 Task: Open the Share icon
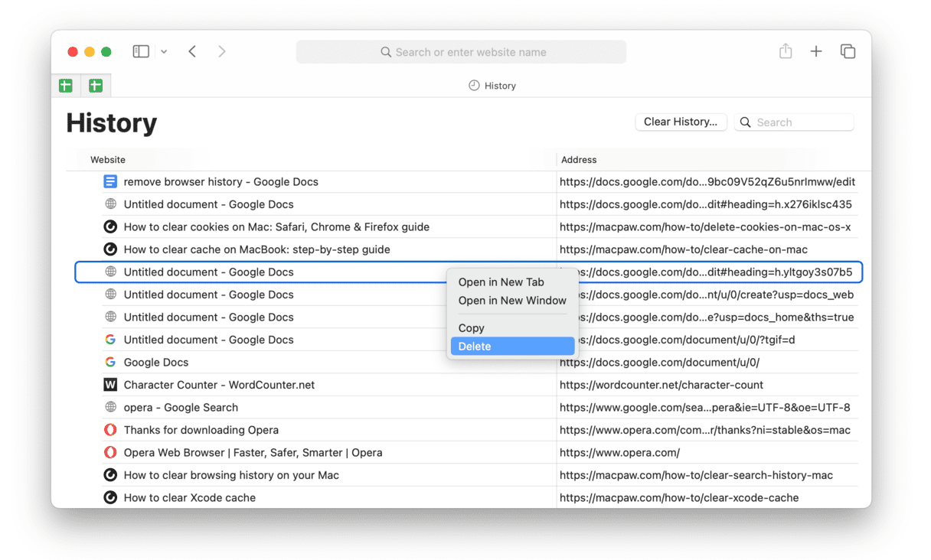786,51
